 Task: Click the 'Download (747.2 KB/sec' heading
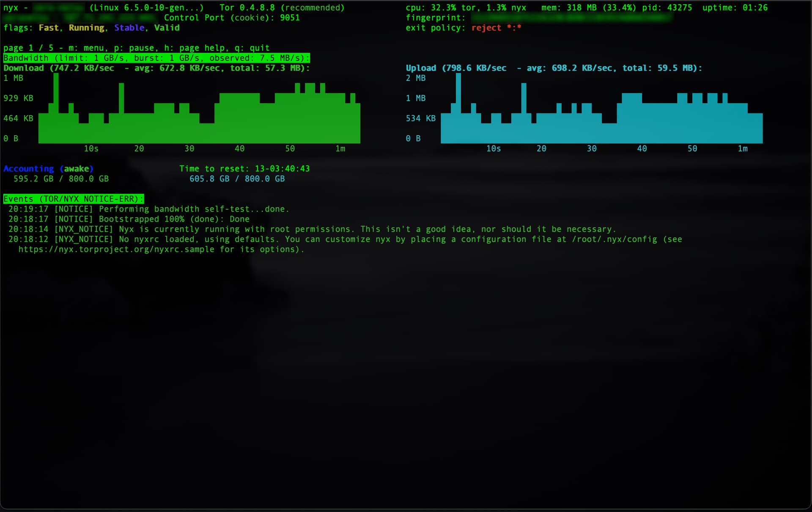59,68
